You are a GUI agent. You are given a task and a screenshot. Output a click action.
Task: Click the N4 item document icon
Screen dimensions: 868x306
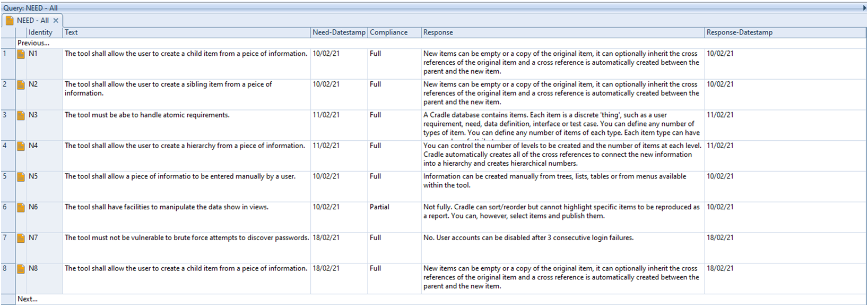(21, 147)
